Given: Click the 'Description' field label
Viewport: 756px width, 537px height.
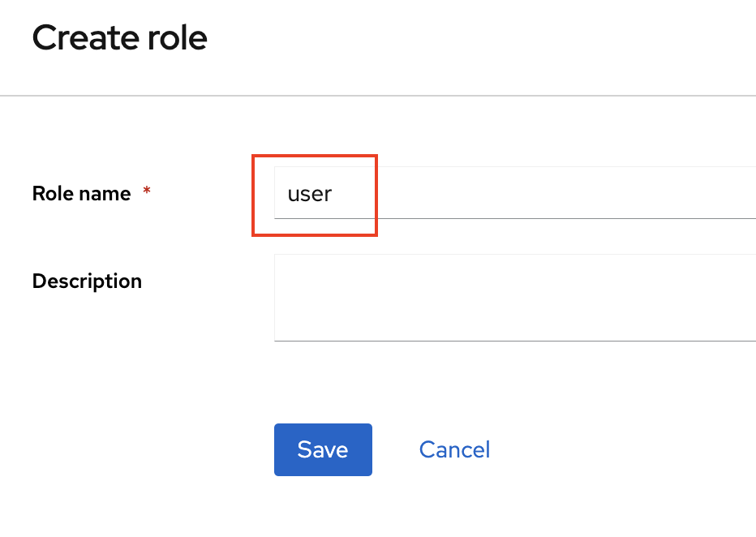Looking at the screenshot, I should [x=87, y=281].
